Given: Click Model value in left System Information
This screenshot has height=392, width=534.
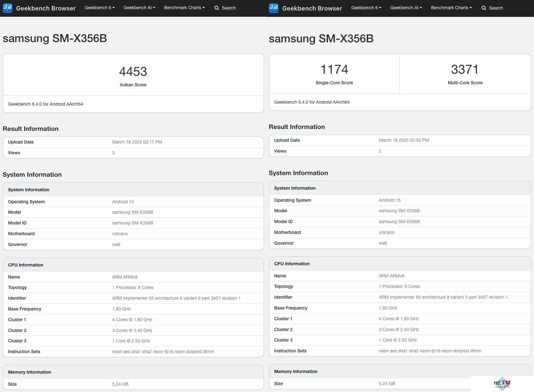Looking at the screenshot, I should coord(132,212).
